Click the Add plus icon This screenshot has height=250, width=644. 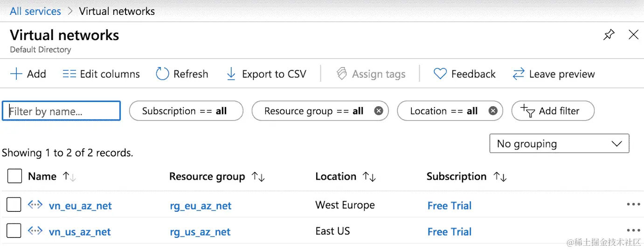(16, 74)
